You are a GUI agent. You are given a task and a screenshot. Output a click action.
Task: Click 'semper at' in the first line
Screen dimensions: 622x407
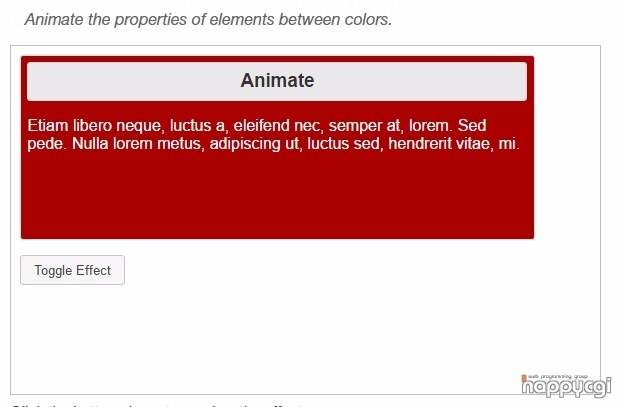point(366,126)
